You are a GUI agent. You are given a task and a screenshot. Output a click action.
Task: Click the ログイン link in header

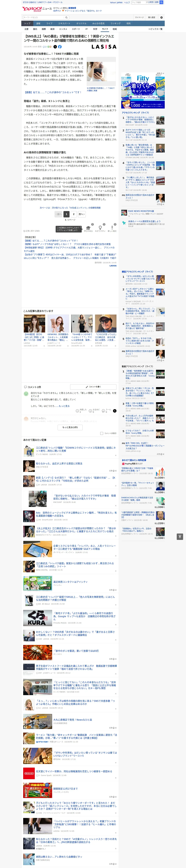(x=57, y=11)
